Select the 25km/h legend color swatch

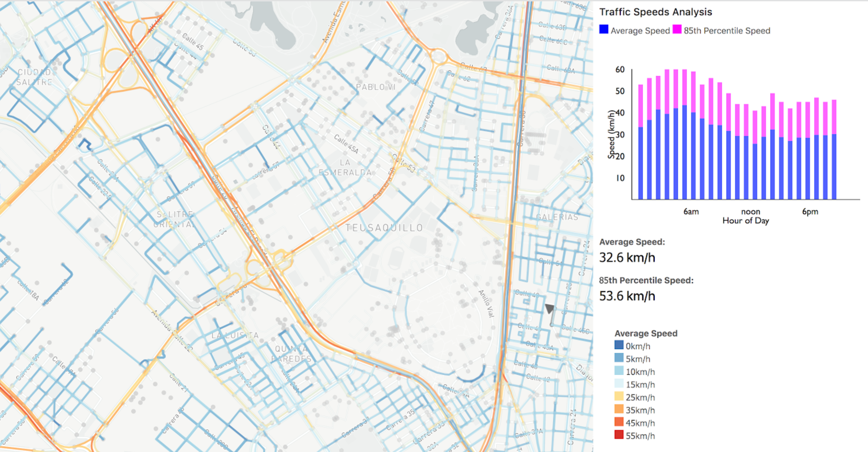pyautogui.click(x=619, y=396)
